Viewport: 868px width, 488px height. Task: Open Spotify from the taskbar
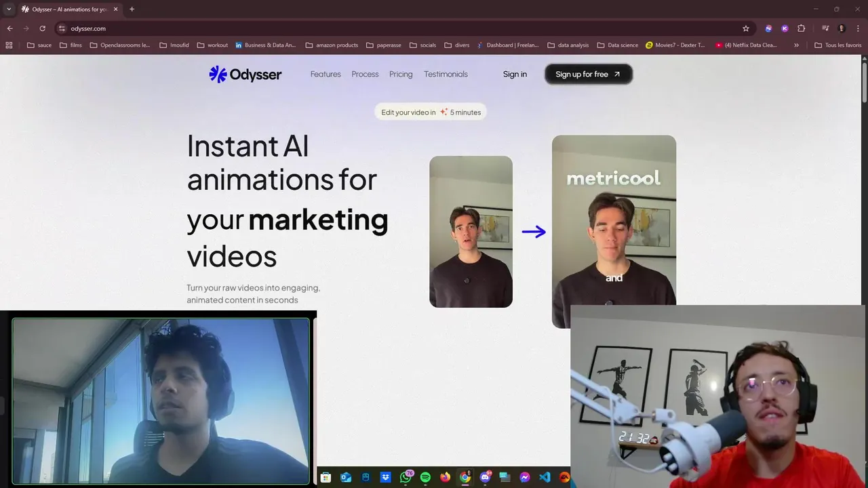coord(425,477)
